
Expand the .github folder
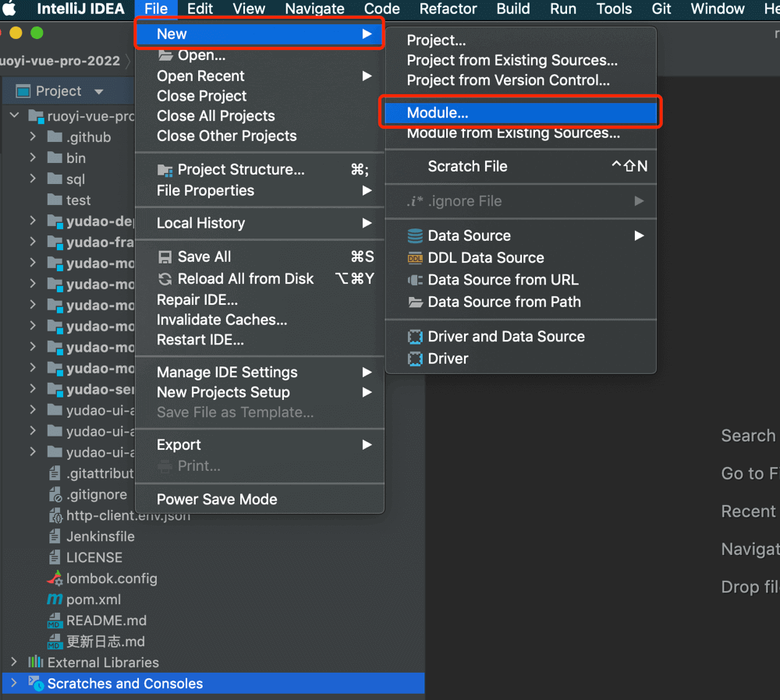(x=33, y=136)
